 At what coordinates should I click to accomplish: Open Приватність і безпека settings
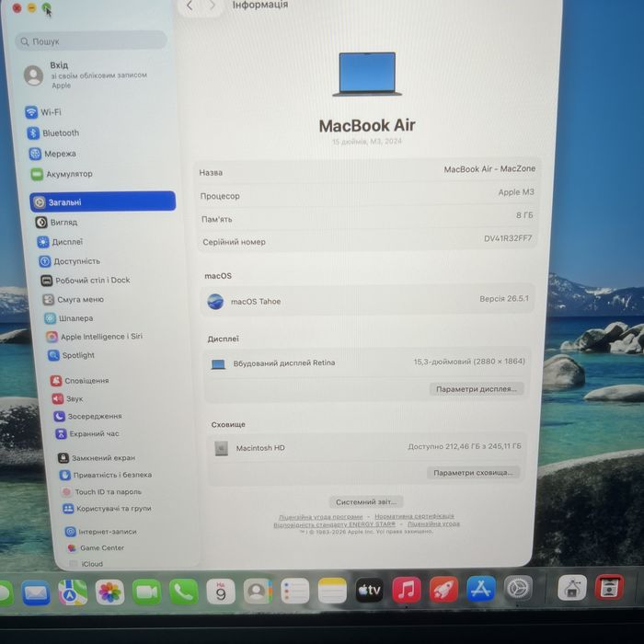[106, 475]
